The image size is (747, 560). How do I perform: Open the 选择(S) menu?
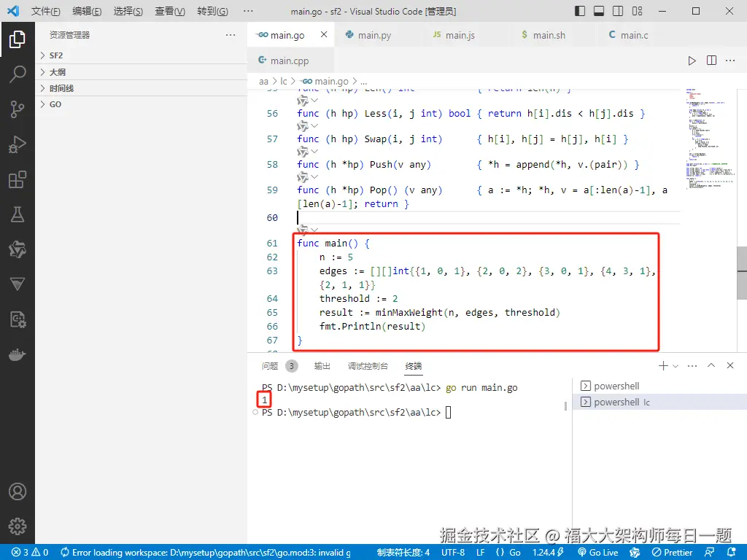tap(128, 11)
